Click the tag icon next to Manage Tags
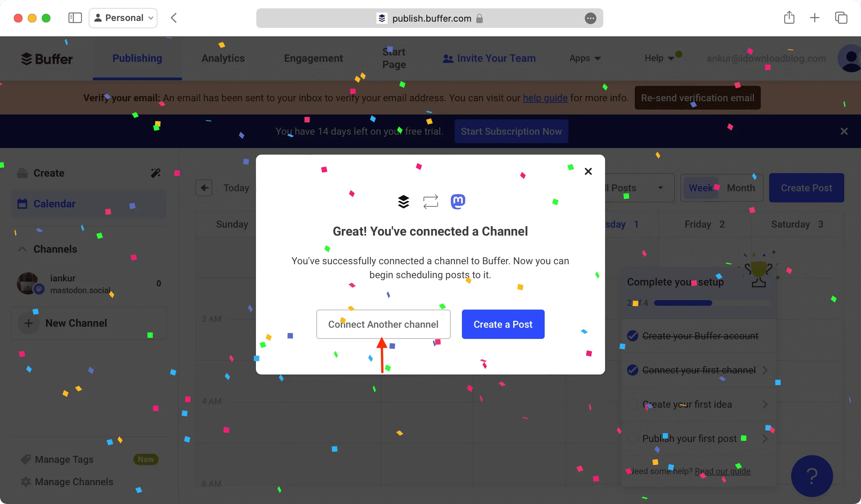This screenshot has height=504, width=861. (26, 459)
